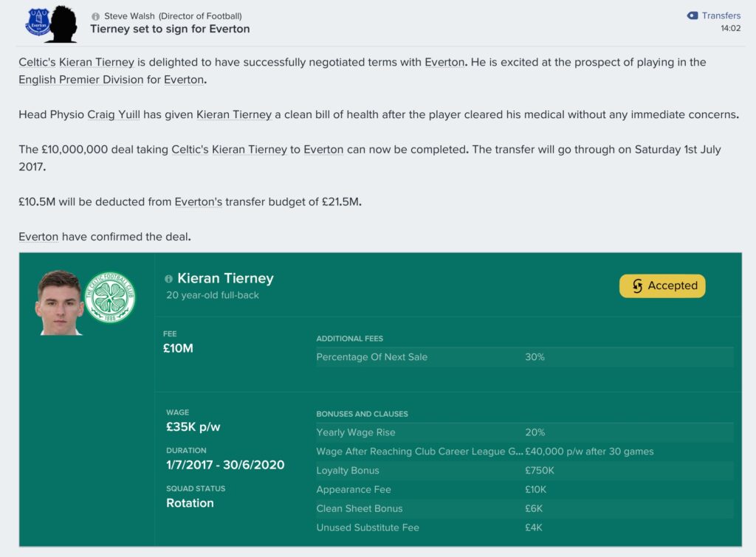Screen dimensions: 756x557
Task: Open info icon beside Steve Walsh
Action: point(95,16)
